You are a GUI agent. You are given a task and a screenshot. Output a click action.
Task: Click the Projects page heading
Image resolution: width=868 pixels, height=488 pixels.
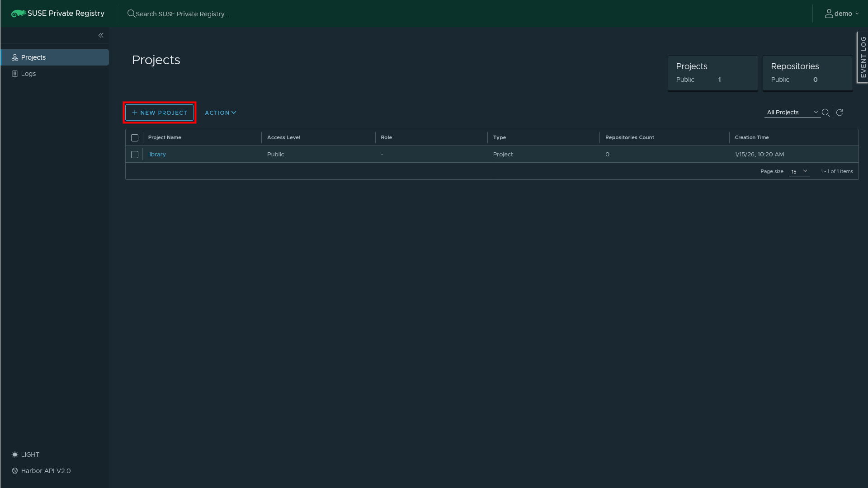pos(156,60)
